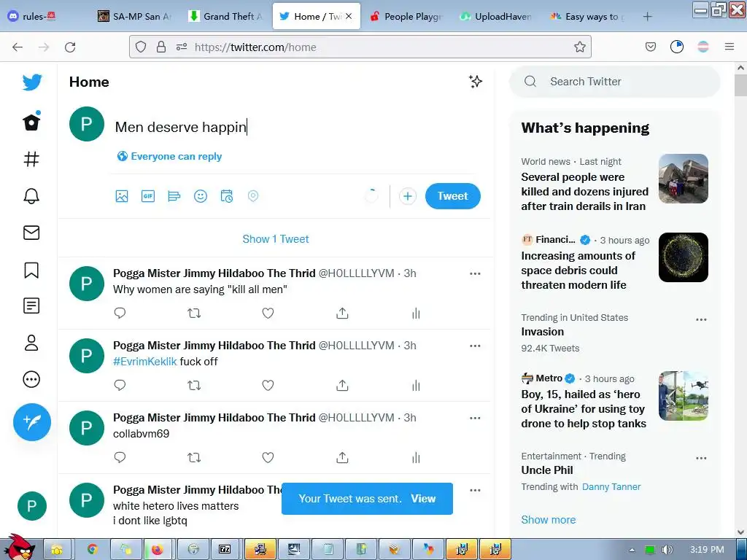Switch to the People Playground tab

407,16
